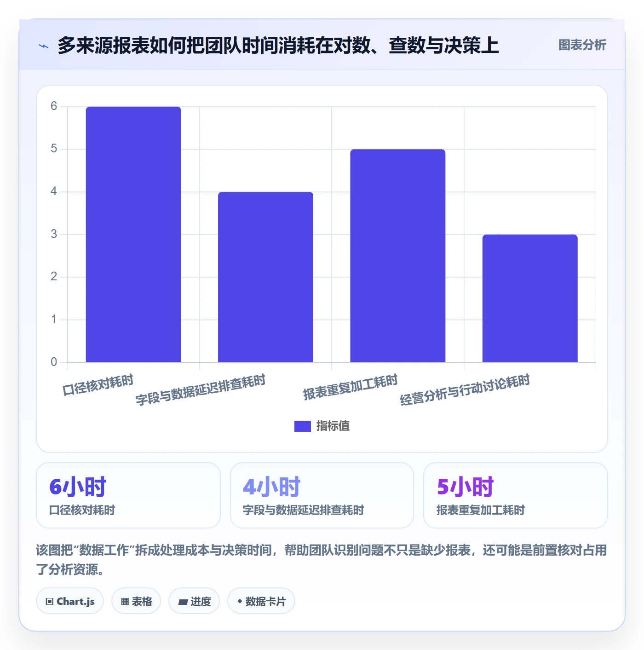Click the 指标值 legend label

333,426
